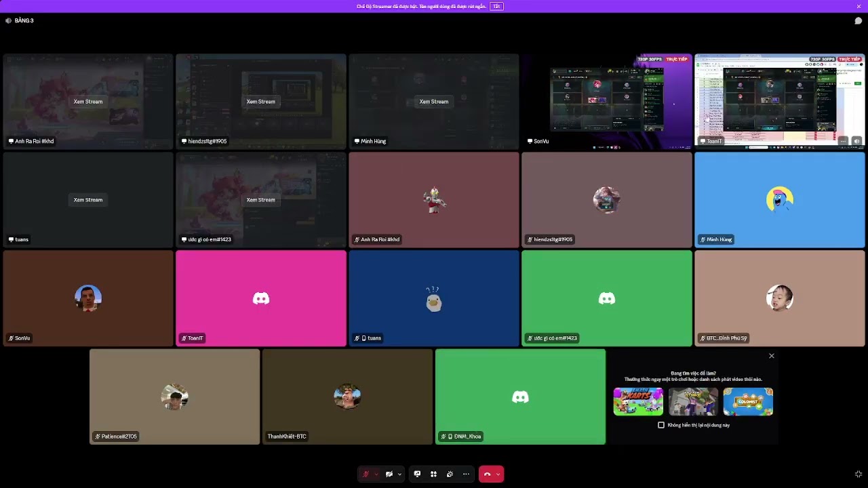
Task: Click TRỰC TIẾP badge on ToanIT's stream
Action: pos(850,60)
